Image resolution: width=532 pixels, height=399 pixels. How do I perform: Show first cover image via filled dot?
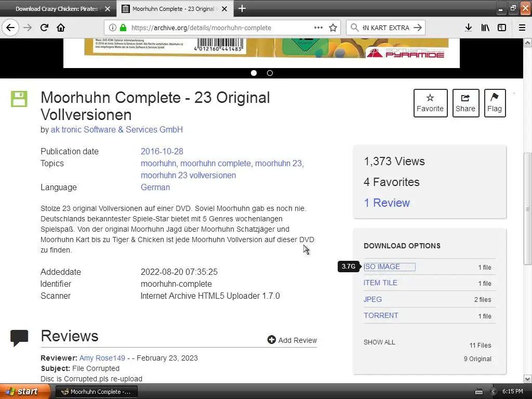point(254,73)
